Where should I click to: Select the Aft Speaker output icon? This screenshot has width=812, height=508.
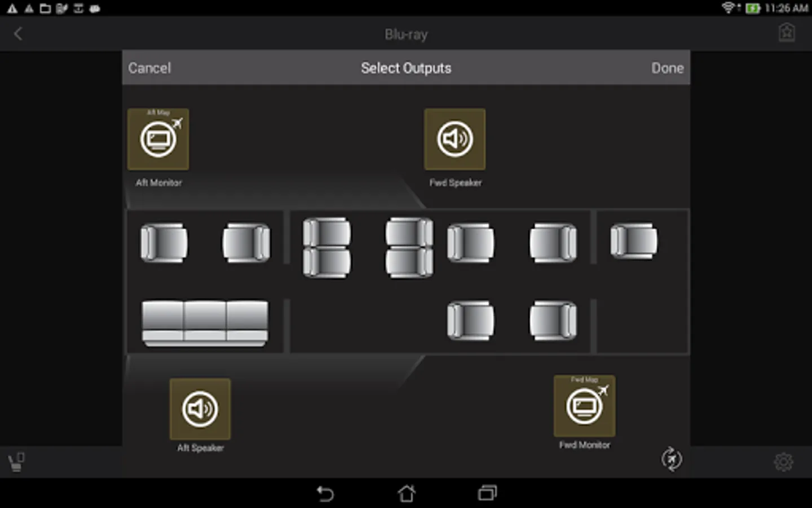coord(200,409)
